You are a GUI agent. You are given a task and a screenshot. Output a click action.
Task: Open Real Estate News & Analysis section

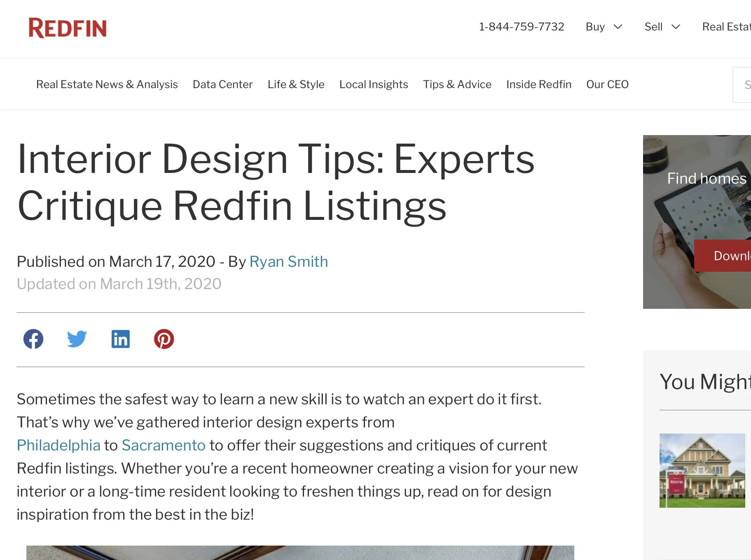coord(107,84)
